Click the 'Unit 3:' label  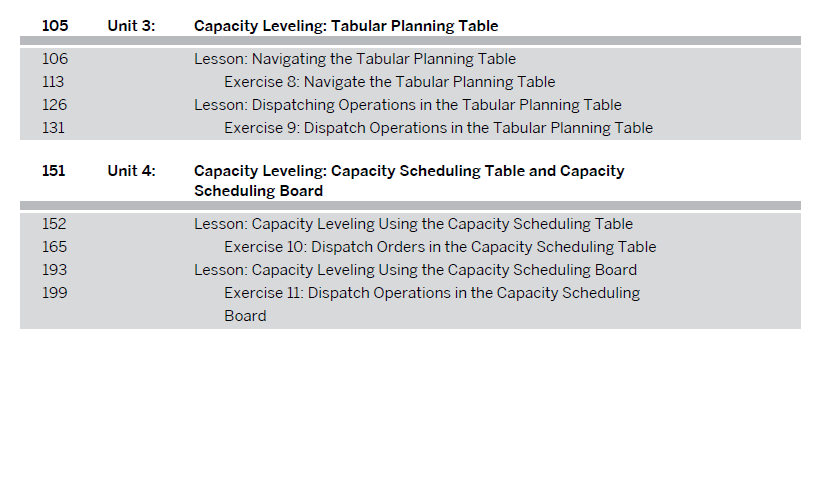131,26
